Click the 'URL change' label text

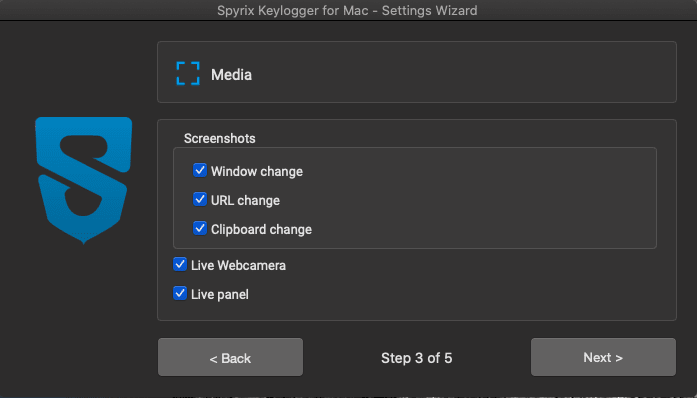point(245,201)
